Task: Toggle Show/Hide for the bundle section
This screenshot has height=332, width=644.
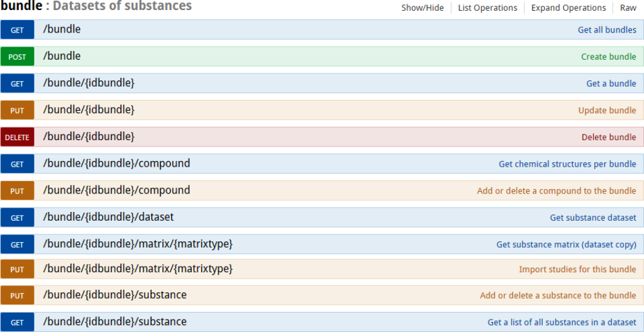Action: 423,8
